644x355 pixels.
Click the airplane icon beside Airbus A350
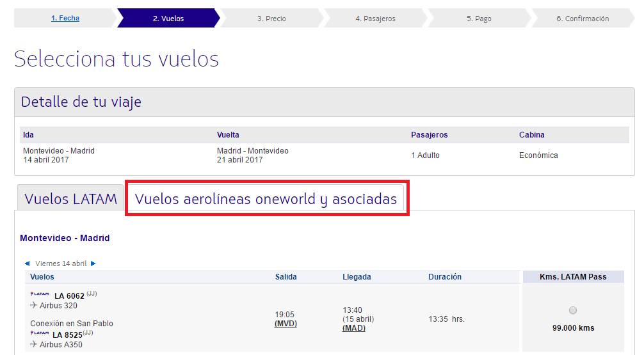tap(34, 344)
